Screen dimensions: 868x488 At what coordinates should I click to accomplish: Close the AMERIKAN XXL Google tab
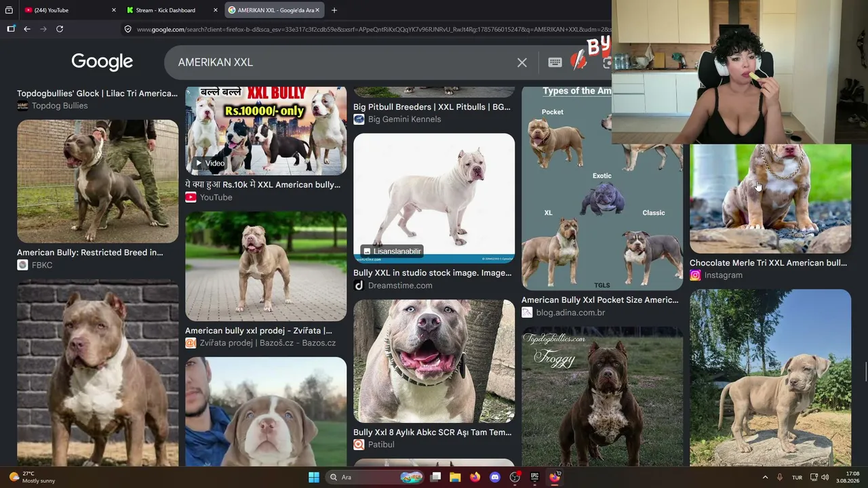tap(317, 10)
